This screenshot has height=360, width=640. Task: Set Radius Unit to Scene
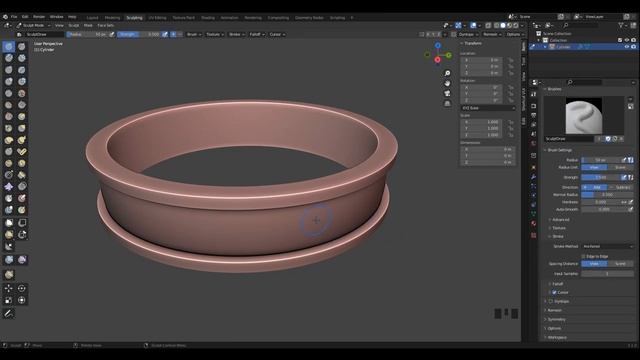[x=620, y=168]
